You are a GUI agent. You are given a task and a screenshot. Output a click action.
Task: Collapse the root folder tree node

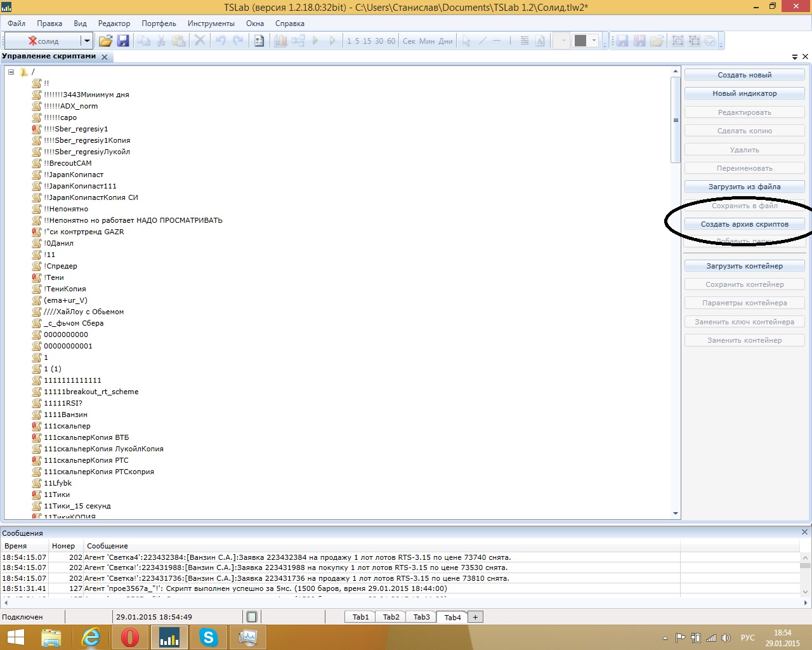point(11,72)
